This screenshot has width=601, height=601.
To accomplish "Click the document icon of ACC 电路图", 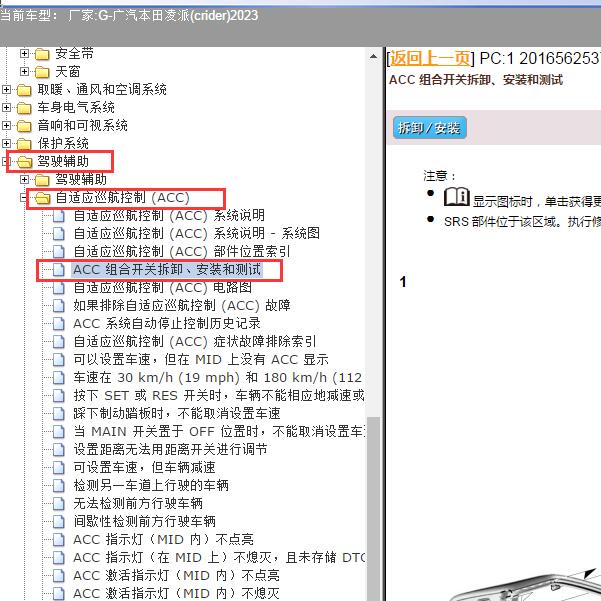I will (59, 288).
